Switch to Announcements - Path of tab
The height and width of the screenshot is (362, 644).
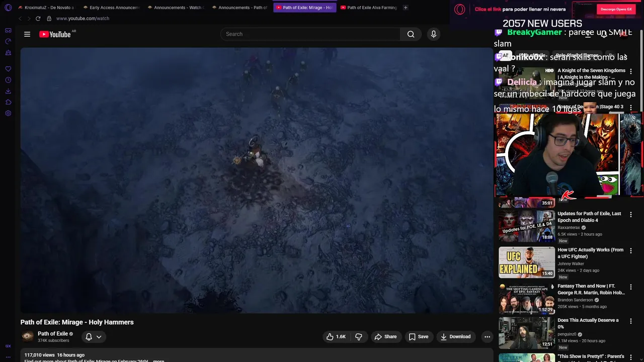tap(239, 8)
